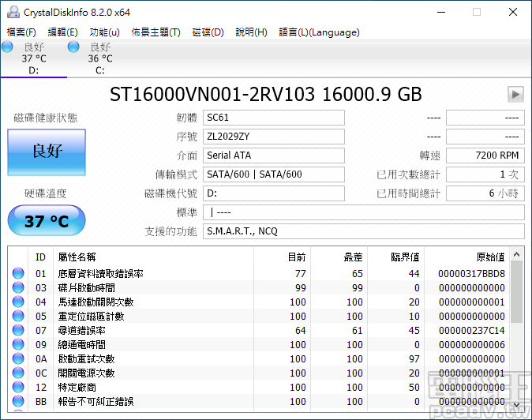532x420 pixels.
Task: Select row 開關電源次數
Action: point(259,373)
